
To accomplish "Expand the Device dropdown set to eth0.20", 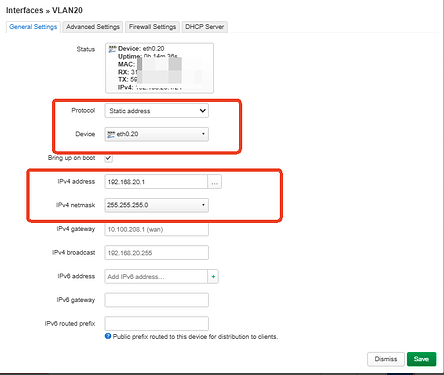I will click(157, 134).
